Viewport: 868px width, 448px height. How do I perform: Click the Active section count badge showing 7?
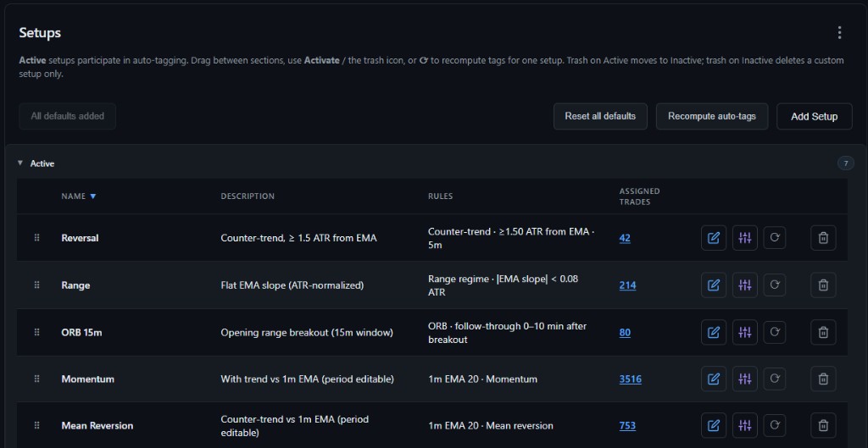pyautogui.click(x=845, y=163)
